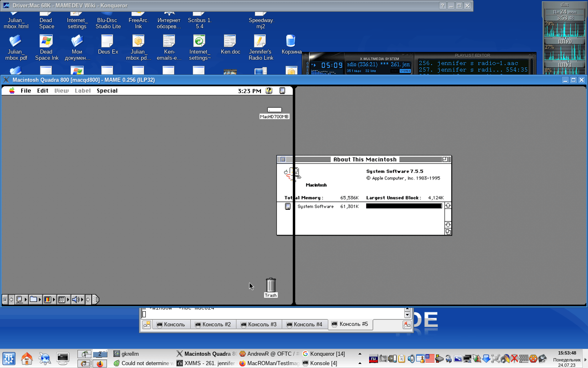Activate the XMMS taskbar entry

click(x=206, y=363)
